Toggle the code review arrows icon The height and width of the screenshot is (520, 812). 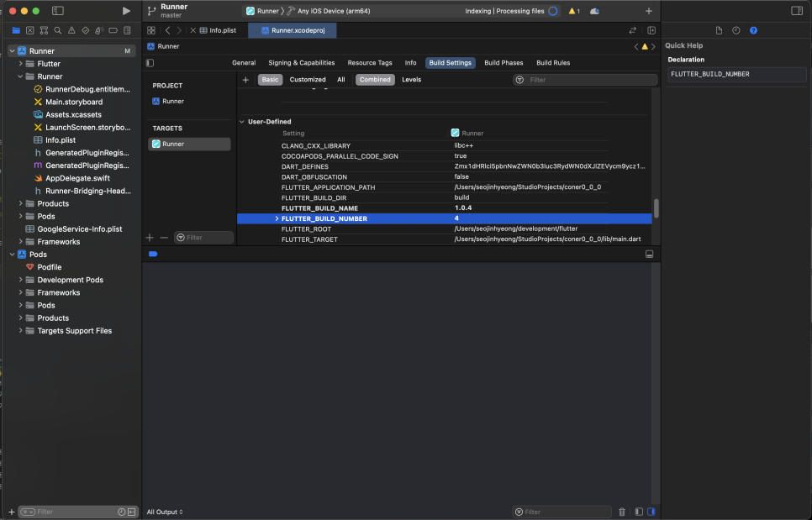point(632,30)
